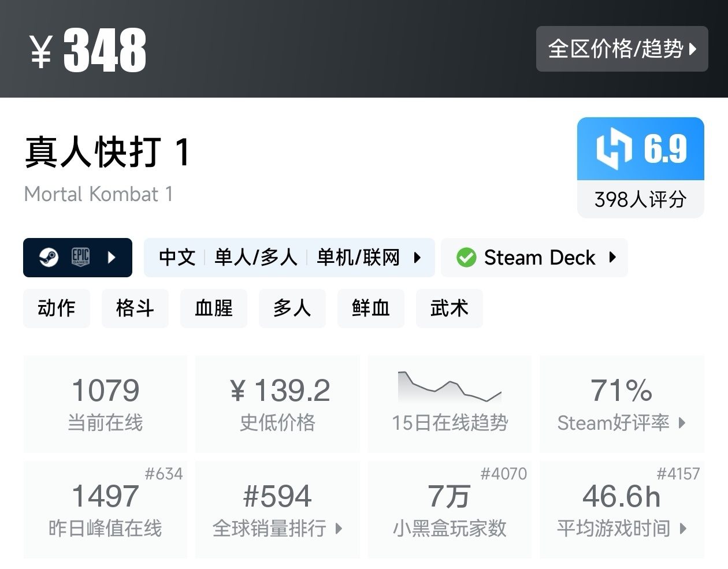Expand the 全球销量排行 arrow
Viewport: 728px width, 569px height.
coord(339,528)
